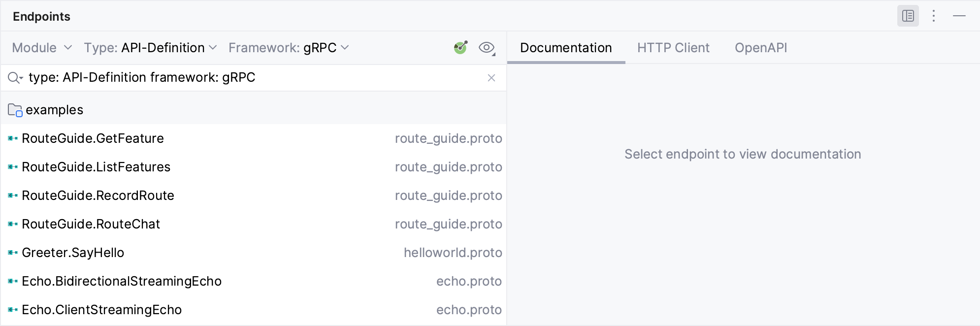Click the green external endpoints discovery icon
This screenshot has height=326, width=980.
460,48
